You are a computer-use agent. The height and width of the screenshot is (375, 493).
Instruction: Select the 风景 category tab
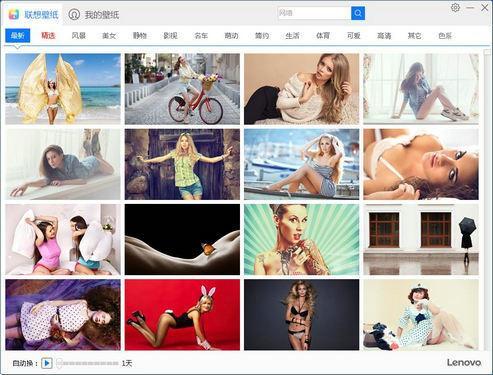click(79, 35)
